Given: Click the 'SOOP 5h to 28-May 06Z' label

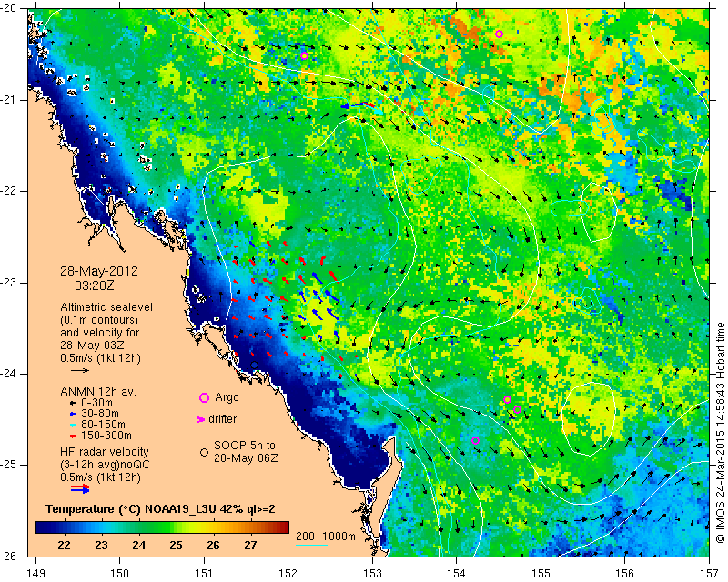Looking at the screenshot, I should 245,452.
